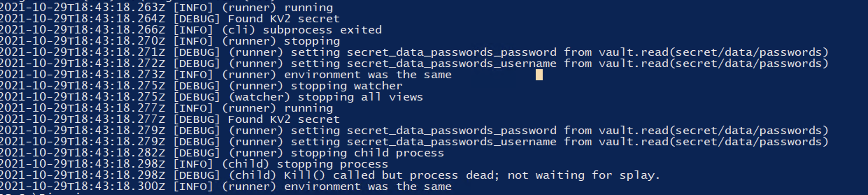Screen dimensions: 868x195
Task: Click the "(cli)" source label
Action: (x=239, y=30)
